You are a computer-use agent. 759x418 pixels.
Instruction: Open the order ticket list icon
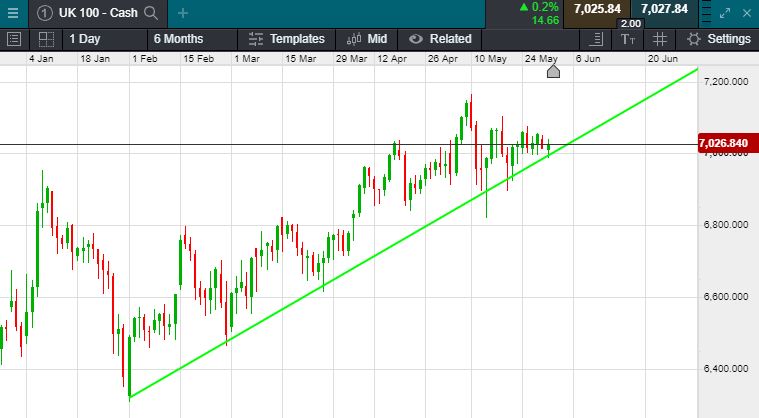click(14, 39)
